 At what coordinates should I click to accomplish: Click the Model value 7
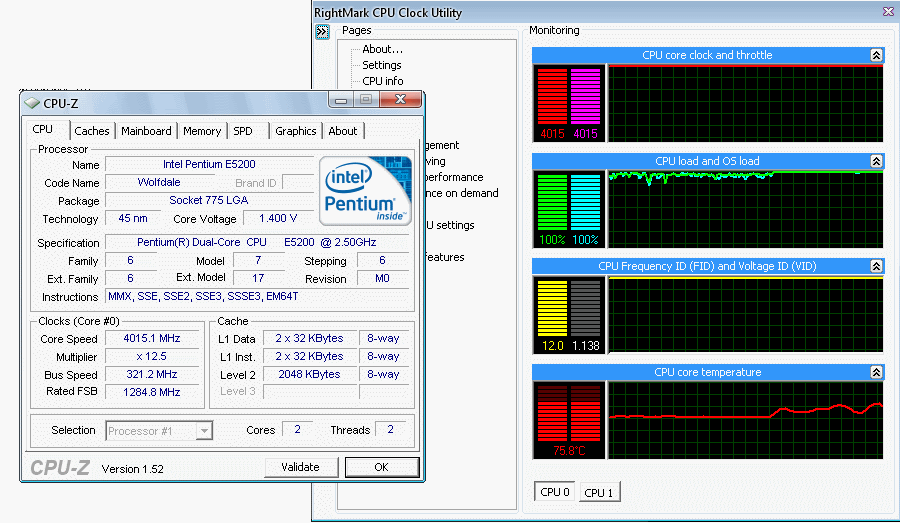pyautogui.click(x=258, y=261)
